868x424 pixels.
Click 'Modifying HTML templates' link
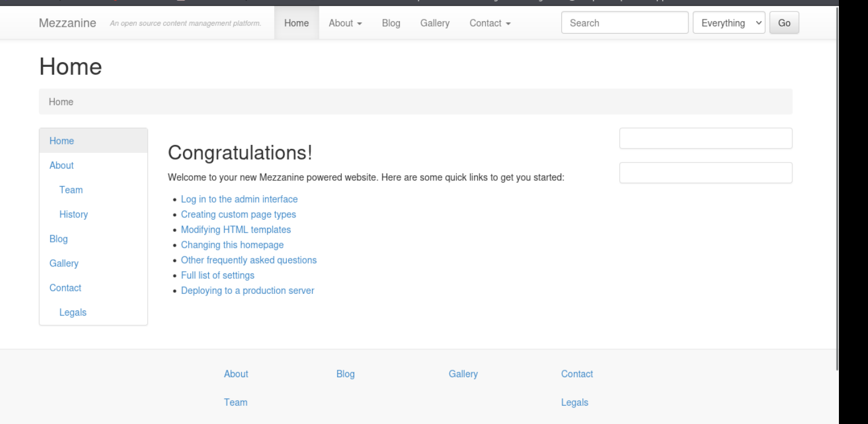pos(236,229)
